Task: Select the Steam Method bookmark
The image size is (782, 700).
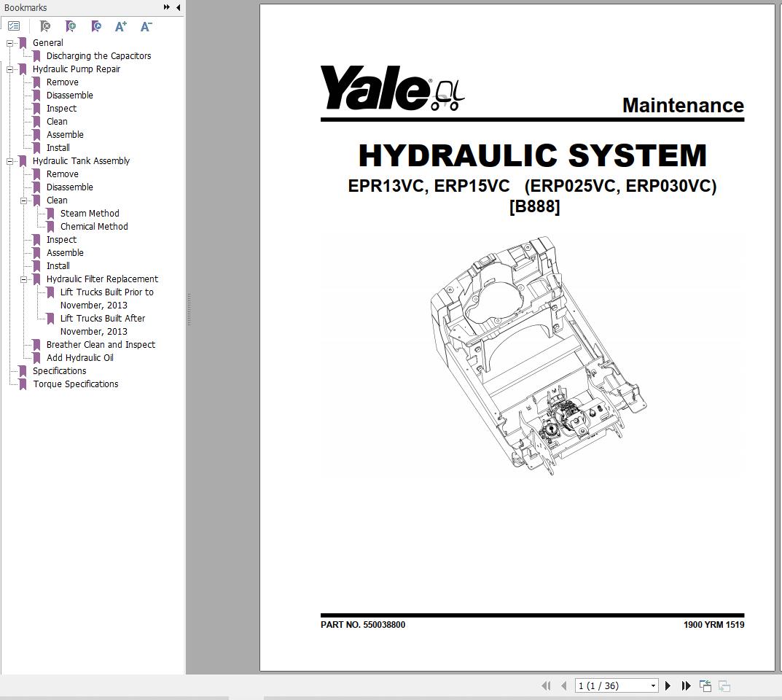Action: click(x=90, y=214)
